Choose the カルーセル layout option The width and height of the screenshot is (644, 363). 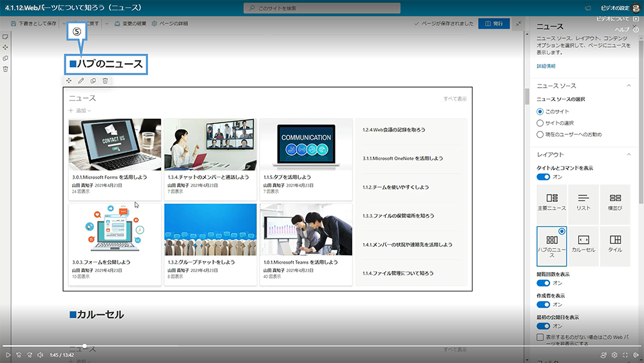[x=583, y=246]
